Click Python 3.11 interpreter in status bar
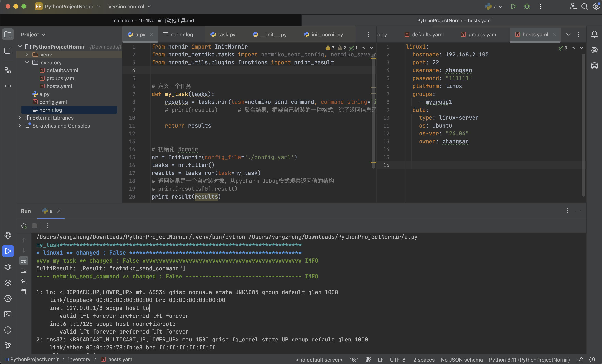Image resolution: width=602 pixels, height=364 pixels. pos(529,360)
